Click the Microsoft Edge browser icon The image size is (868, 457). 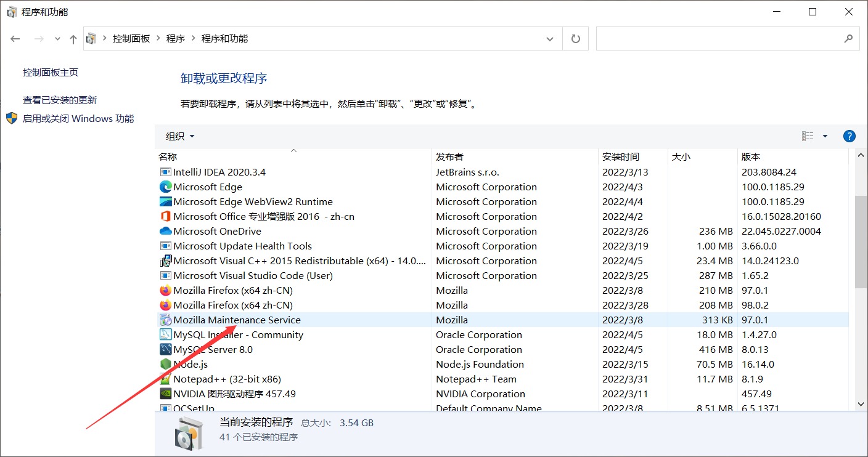pos(165,187)
